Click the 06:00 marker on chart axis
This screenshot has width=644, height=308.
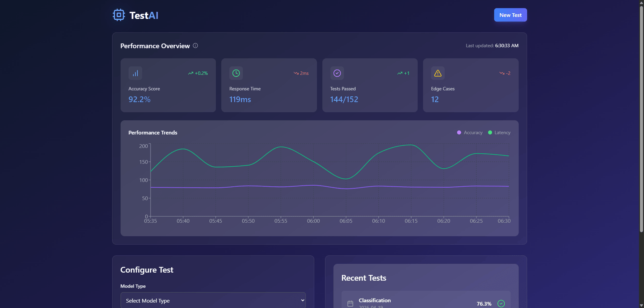coord(313,221)
